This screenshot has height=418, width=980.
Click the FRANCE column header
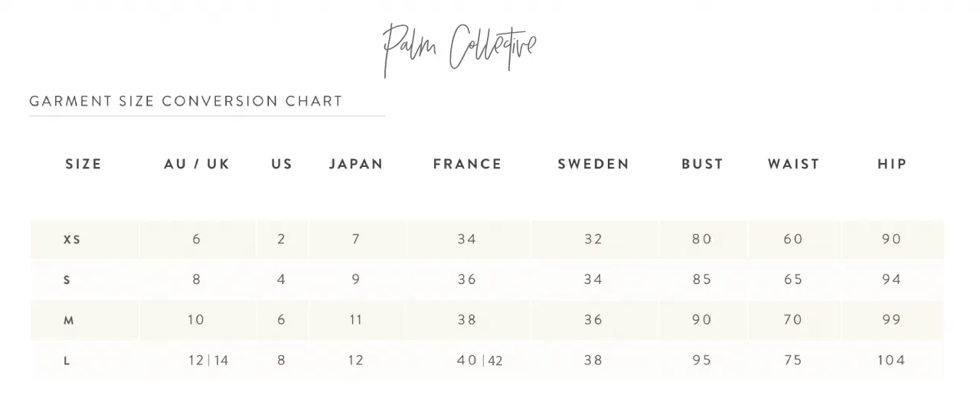468,164
